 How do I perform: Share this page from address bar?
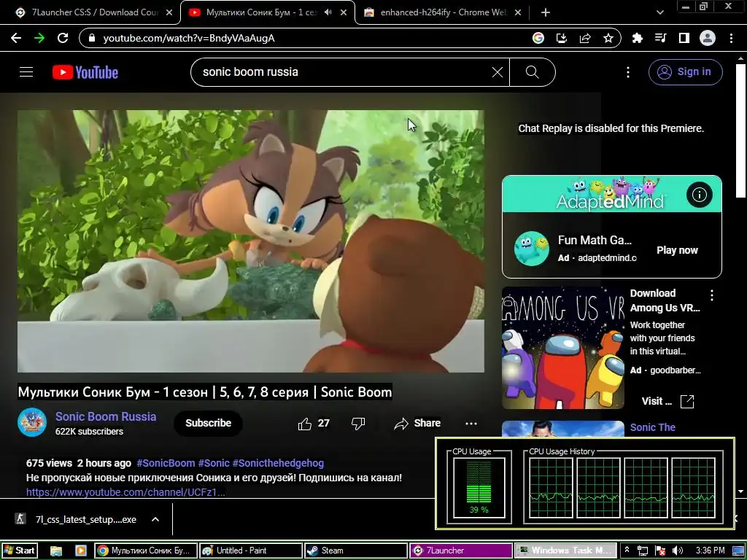[x=585, y=38]
